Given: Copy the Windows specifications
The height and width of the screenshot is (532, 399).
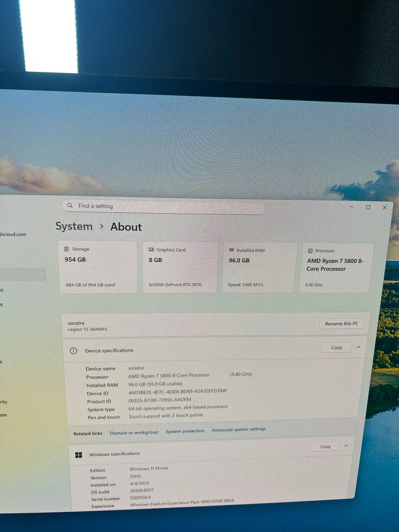Looking at the screenshot, I should click(325, 446).
